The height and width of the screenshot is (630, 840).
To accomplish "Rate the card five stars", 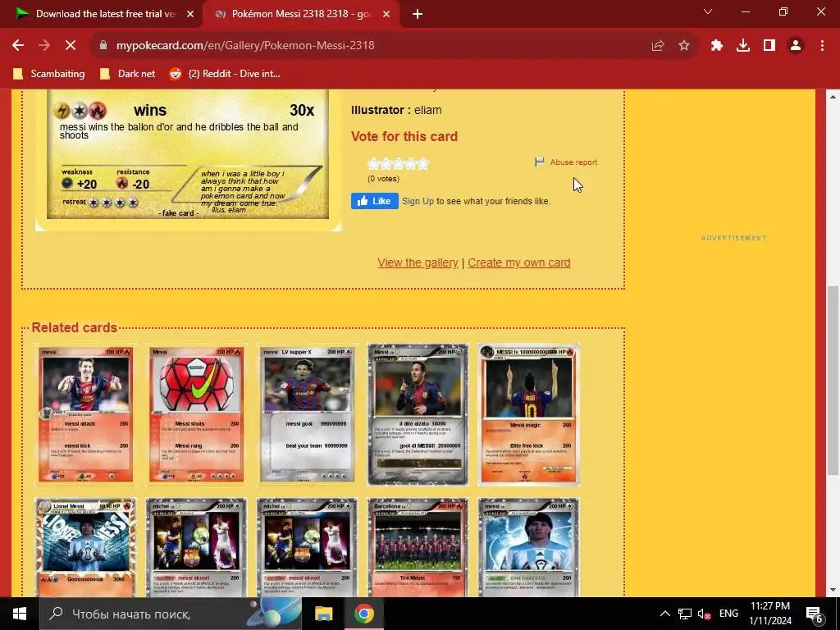I will tap(423, 164).
